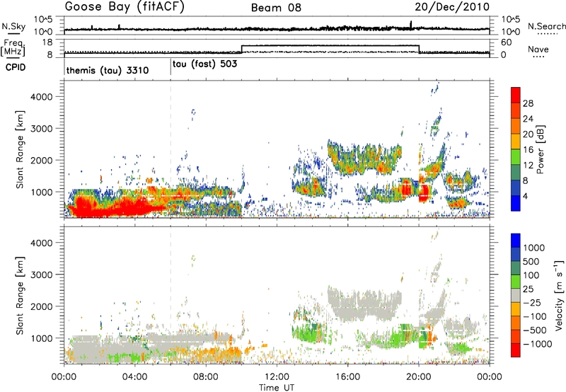566x392 pixels.
Task: Click the 'CPID' row label
Action: [x=16, y=67]
